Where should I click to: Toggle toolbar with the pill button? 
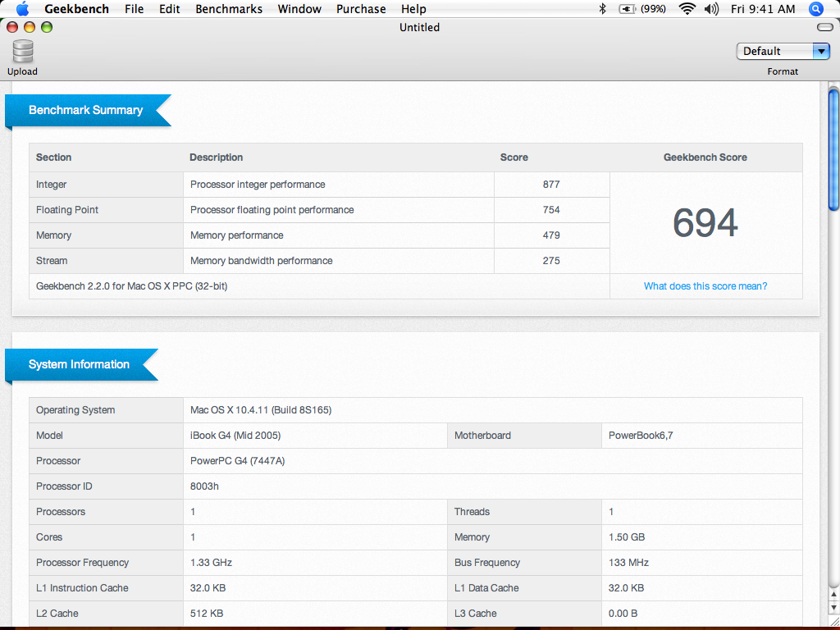click(825, 27)
